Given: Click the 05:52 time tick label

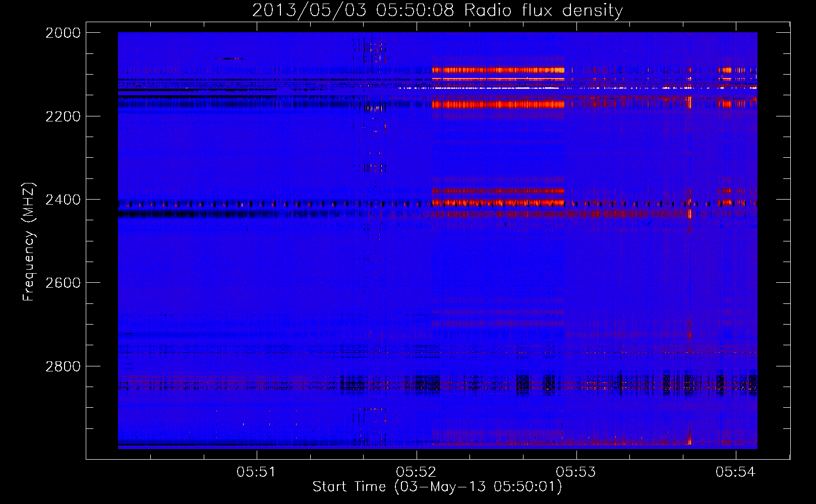Looking at the screenshot, I should [x=417, y=472].
